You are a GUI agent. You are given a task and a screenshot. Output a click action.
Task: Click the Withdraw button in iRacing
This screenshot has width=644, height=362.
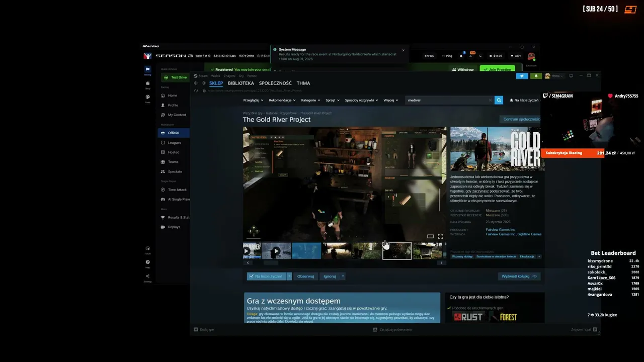pos(463,69)
